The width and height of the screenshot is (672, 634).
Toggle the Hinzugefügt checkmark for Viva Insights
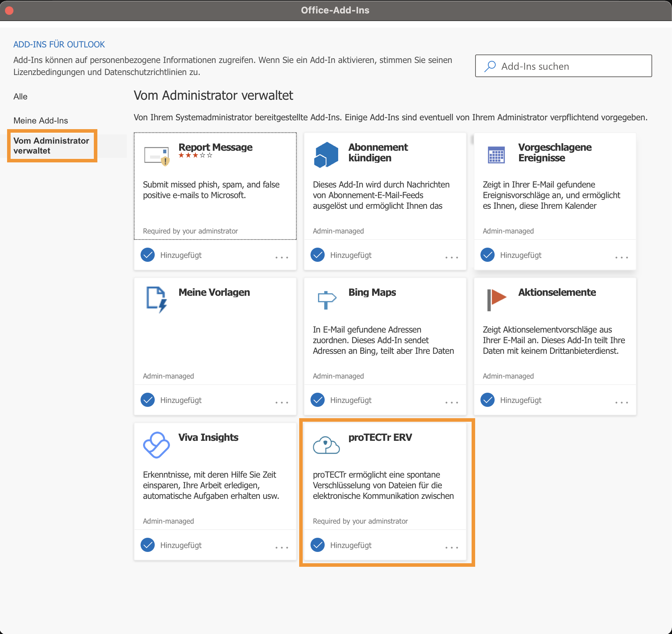148,545
